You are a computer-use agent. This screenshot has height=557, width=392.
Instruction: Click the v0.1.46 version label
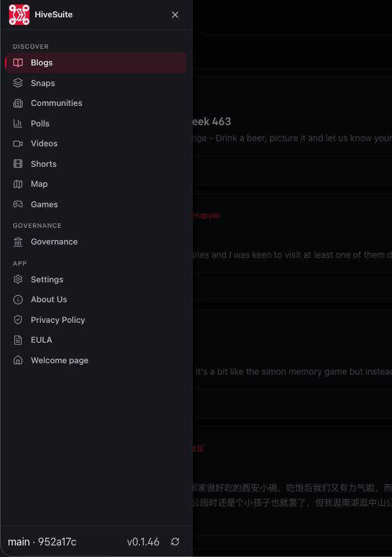pyautogui.click(x=143, y=542)
